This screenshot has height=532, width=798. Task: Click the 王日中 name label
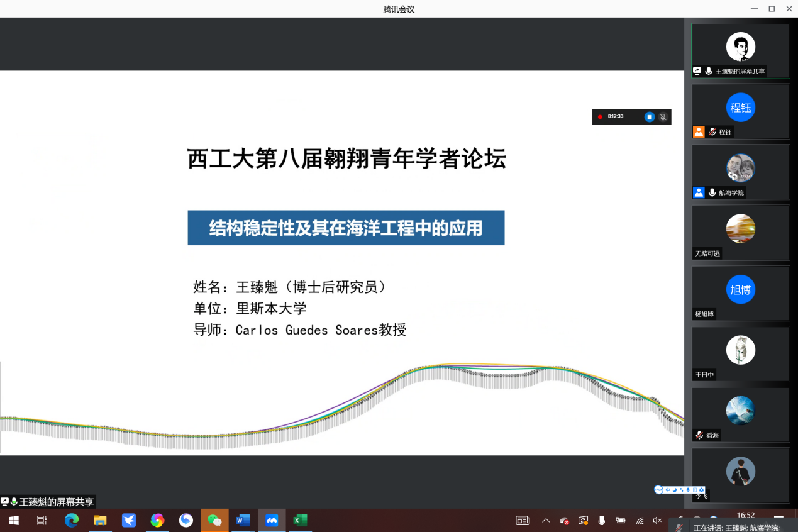704,375
